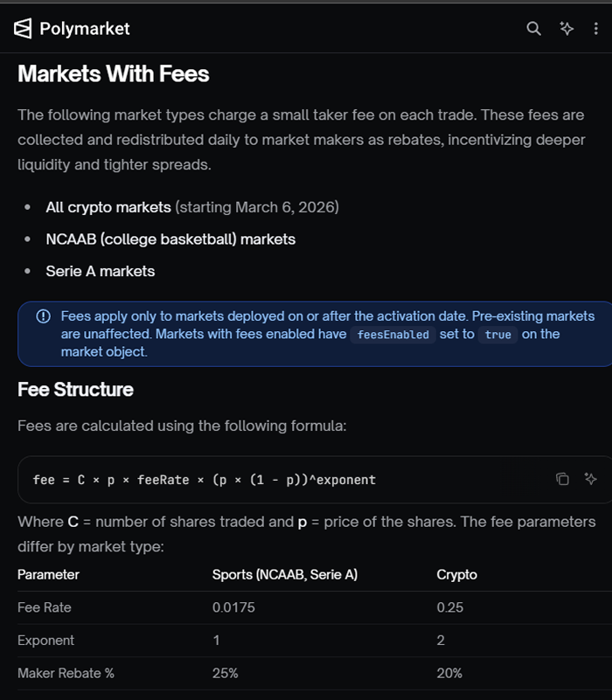Click the Serie A markets bullet
This screenshot has width=612, height=700.
click(x=100, y=272)
